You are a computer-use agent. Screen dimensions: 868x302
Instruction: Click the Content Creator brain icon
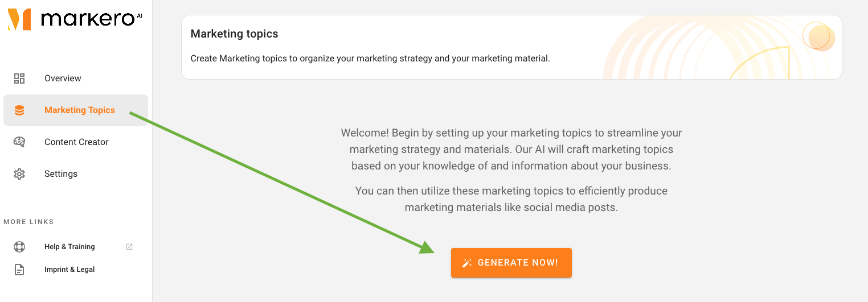19,142
